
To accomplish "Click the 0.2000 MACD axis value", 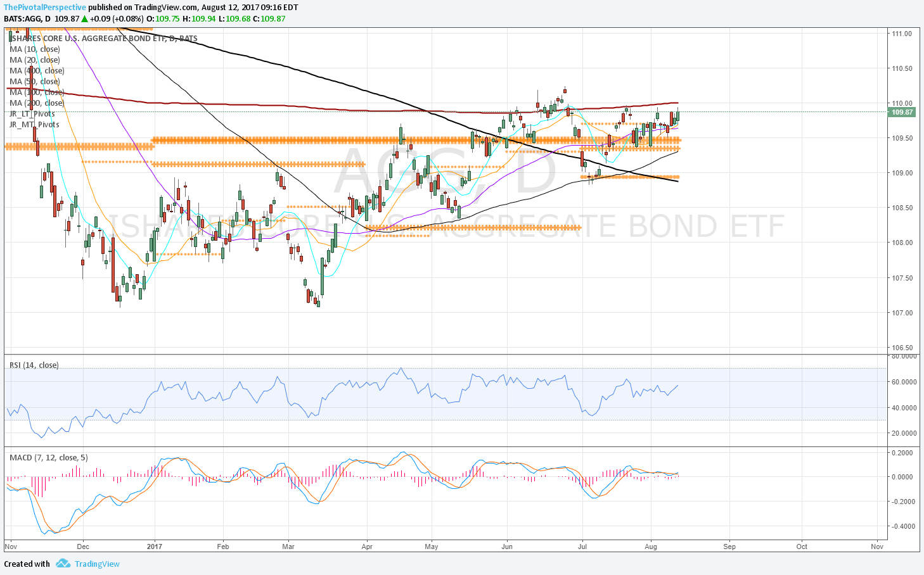I will click(902, 453).
